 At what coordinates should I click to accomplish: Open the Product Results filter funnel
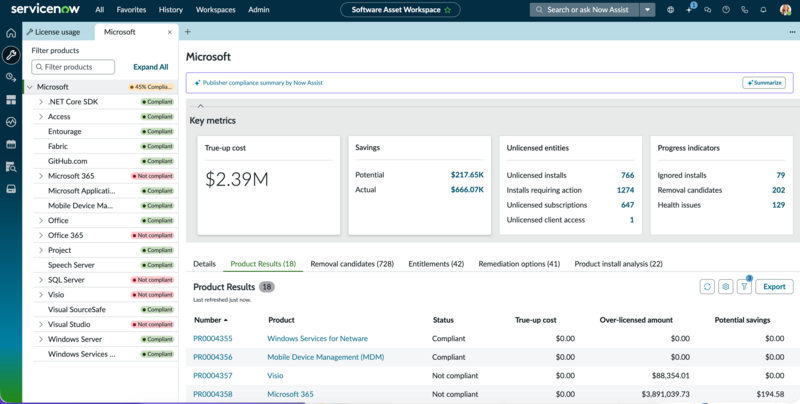(x=744, y=287)
